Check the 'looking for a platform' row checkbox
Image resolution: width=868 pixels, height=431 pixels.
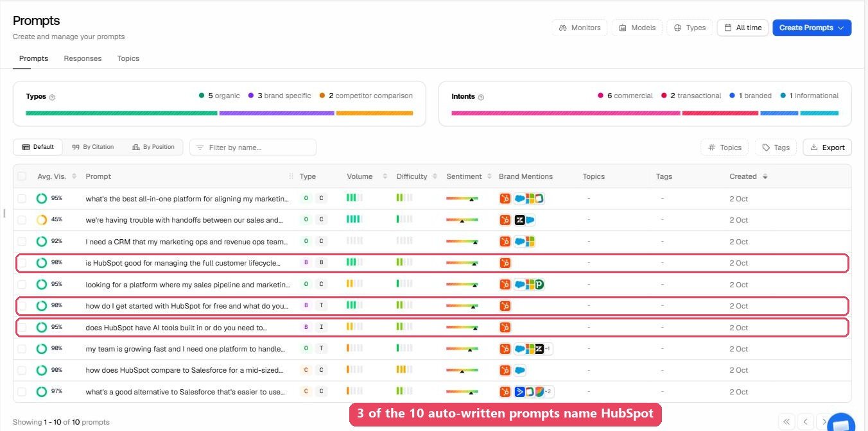point(22,285)
